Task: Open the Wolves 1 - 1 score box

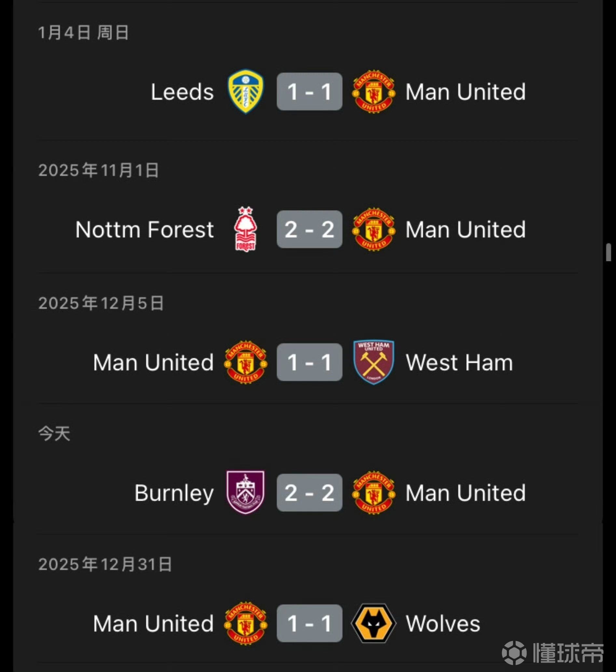Action: click(x=309, y=623)
